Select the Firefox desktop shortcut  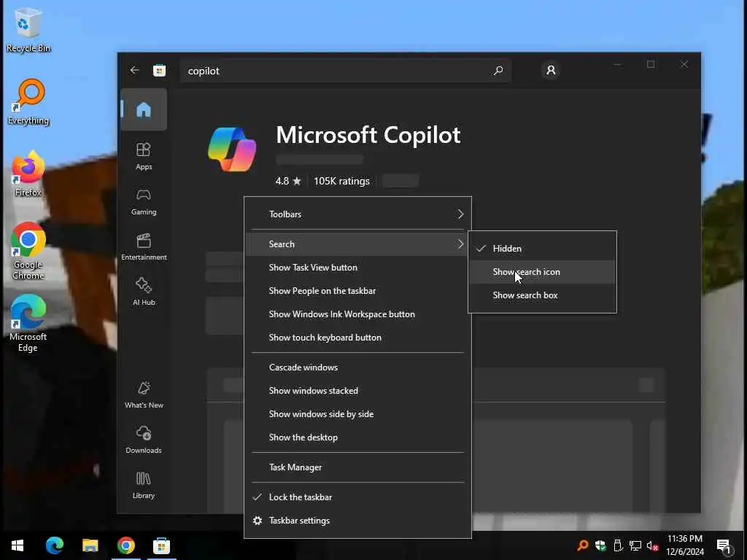point(28,174)
